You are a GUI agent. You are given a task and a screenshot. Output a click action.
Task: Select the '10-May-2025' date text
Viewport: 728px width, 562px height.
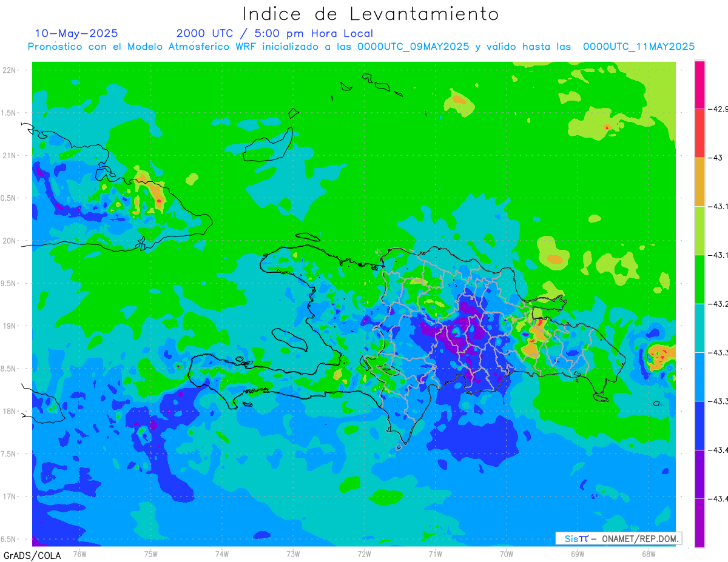(x=76, y=33)
